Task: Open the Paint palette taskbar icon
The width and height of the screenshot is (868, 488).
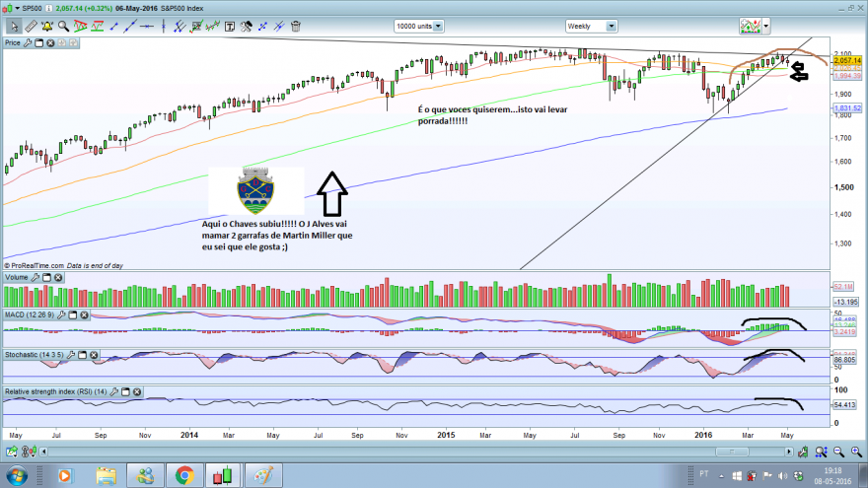Action: tap(263, 475)
